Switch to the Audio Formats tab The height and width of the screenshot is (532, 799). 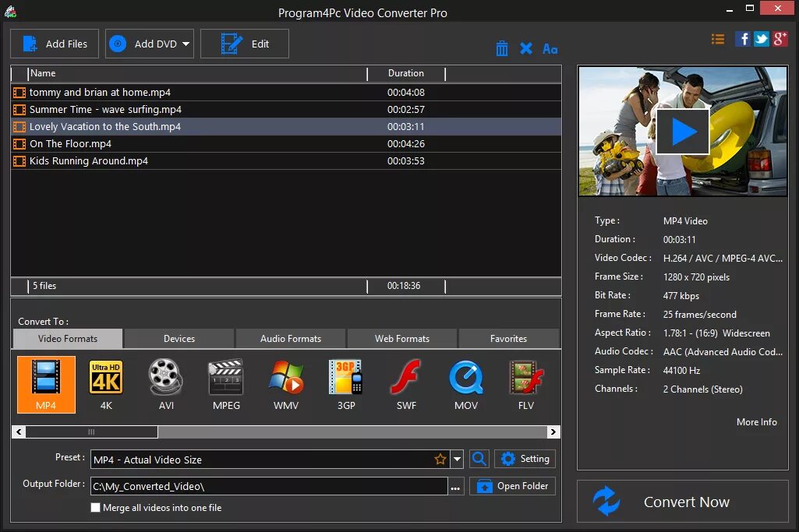[x=291, y=339]
